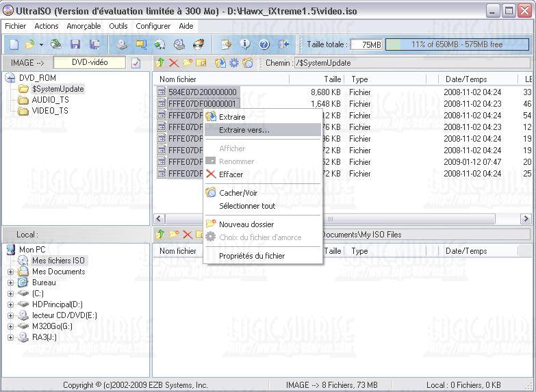This screenshot has height=392, width=536.
Task: Expand the RA3(J:) drive node
Action: coord(10,338)
